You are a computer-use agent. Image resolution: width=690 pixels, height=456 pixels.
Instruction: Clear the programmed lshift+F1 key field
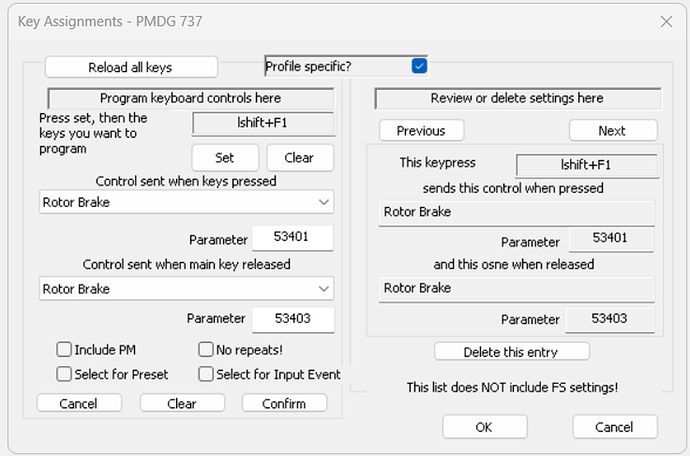(300, 158)
